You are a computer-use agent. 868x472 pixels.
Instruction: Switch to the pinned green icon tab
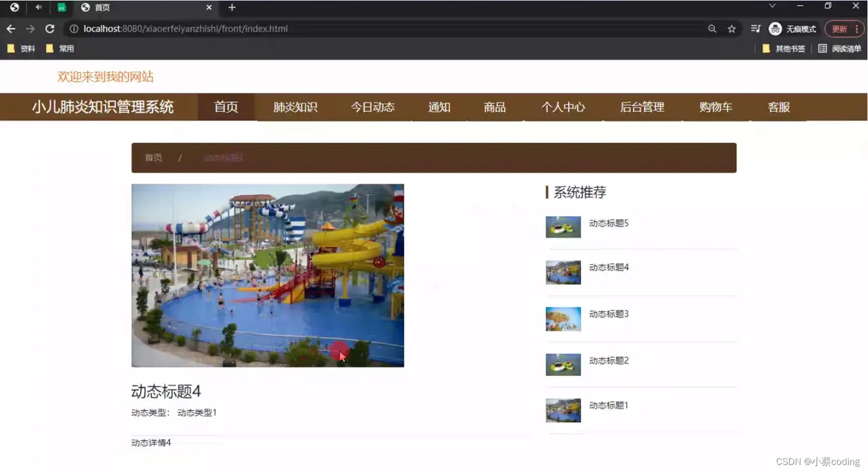[x=61, y=7]
